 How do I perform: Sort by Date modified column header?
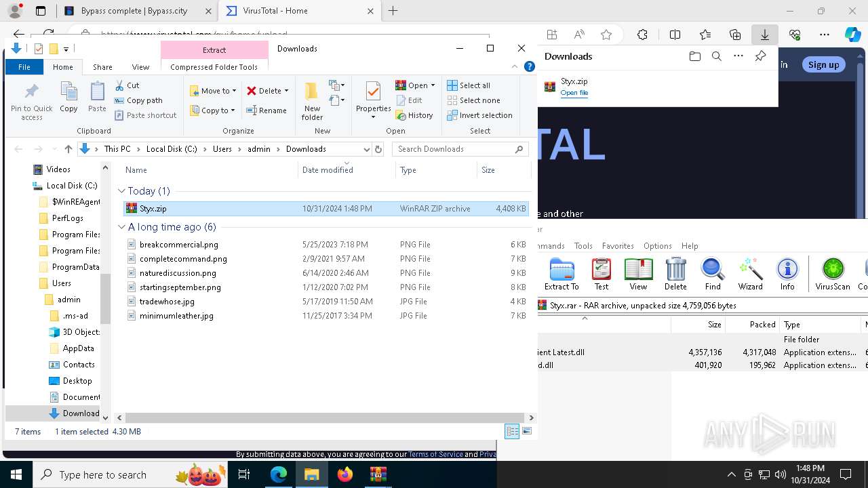347,170
